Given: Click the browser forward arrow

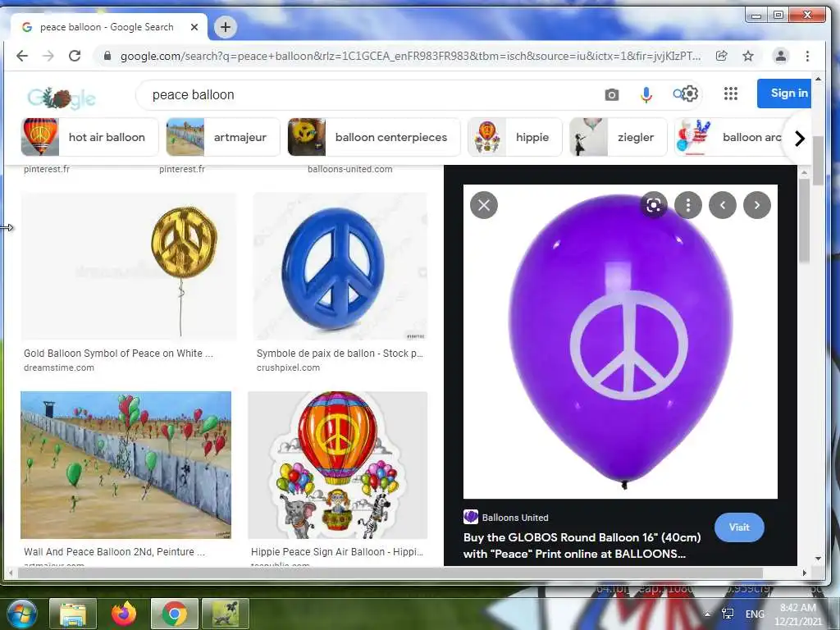Looking at the screenshot, I should 48,56.
